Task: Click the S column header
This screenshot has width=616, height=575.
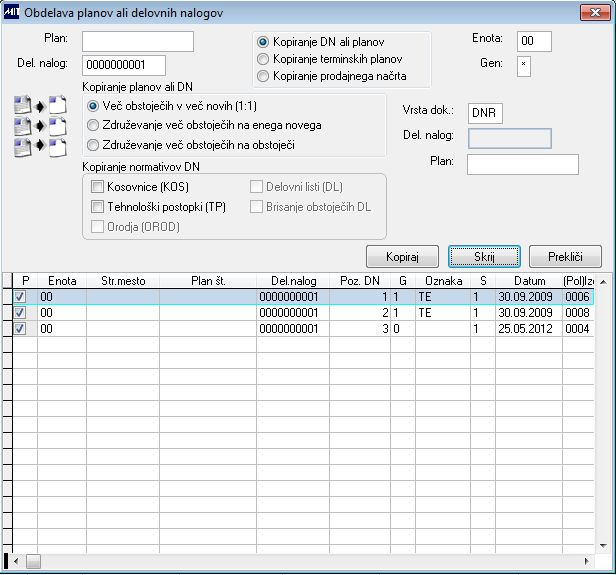Action: pyautogui.click(x=483, y=281)
